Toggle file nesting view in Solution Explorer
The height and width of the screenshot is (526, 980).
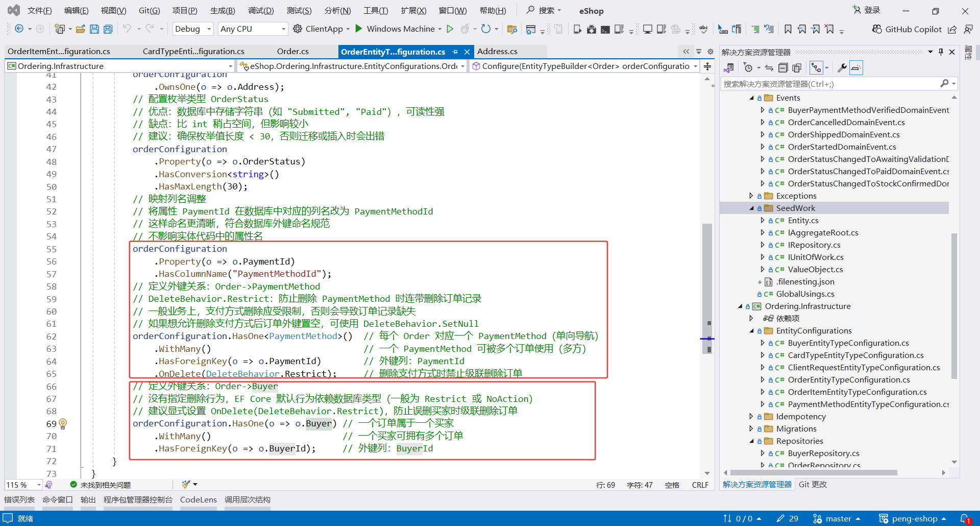(817, 67)
